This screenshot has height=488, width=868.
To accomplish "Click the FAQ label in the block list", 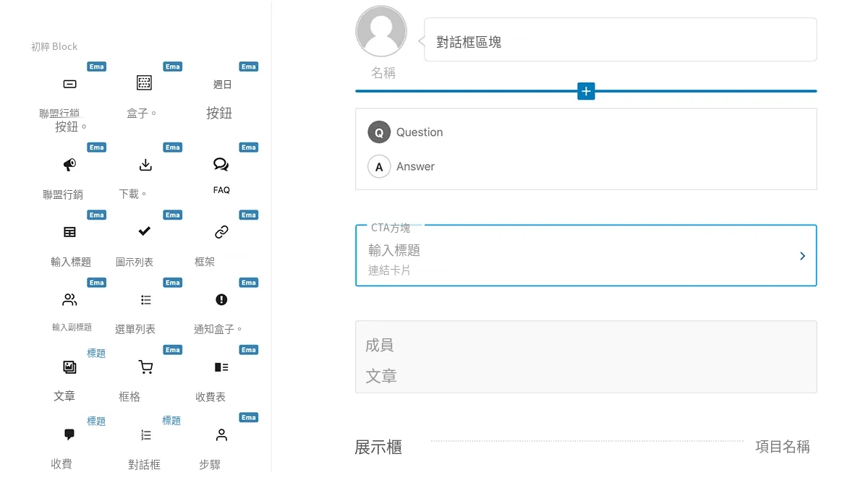I will click(x=221, y=190).
